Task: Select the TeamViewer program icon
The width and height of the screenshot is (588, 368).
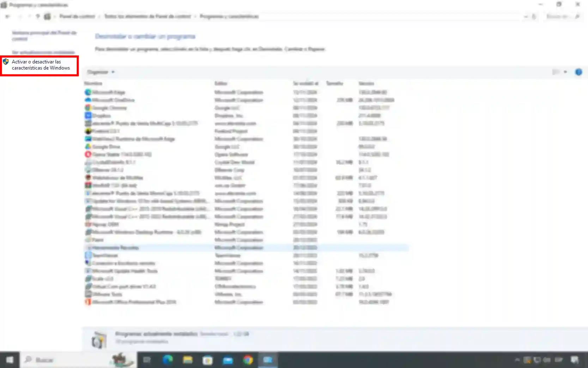Action: click(88, 255)
